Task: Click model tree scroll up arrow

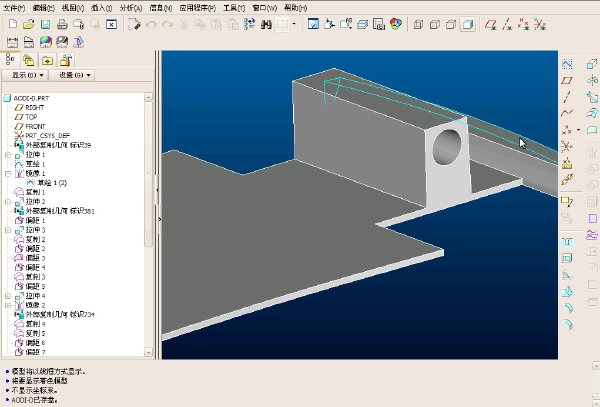Action: (x=148, y=97)
